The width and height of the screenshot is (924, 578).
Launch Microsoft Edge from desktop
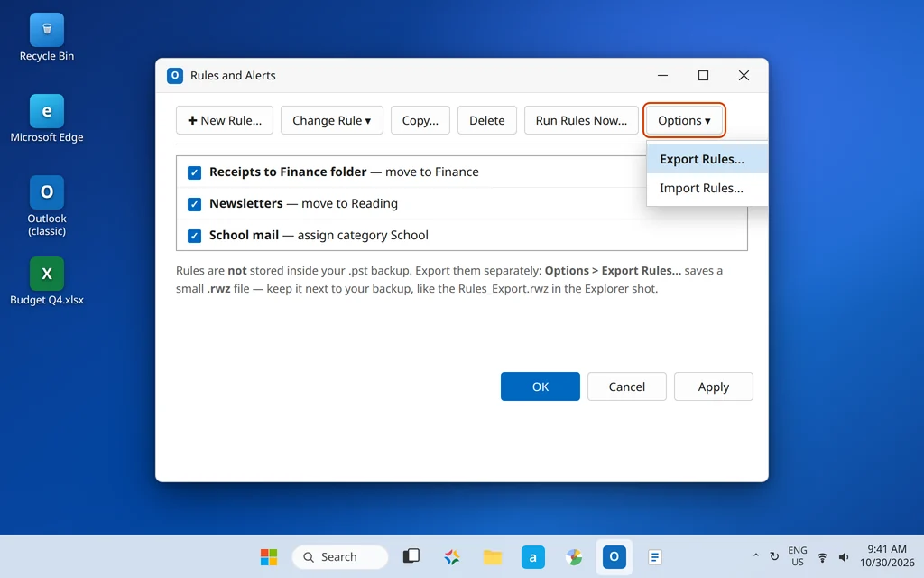(x=47, y=118)
